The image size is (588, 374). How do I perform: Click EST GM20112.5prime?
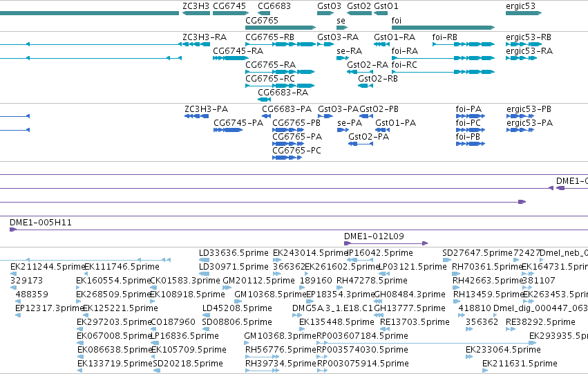(x=258, y=281)
